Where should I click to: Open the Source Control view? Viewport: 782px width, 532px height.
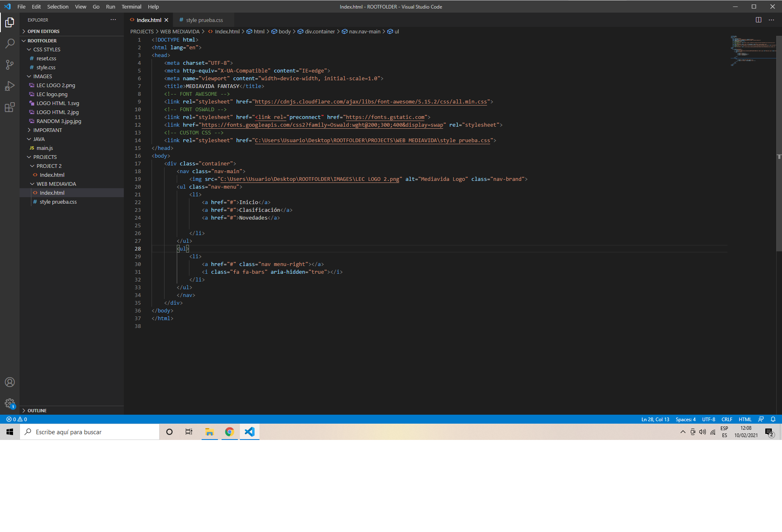pyautogui.click(x=10, y=64)
